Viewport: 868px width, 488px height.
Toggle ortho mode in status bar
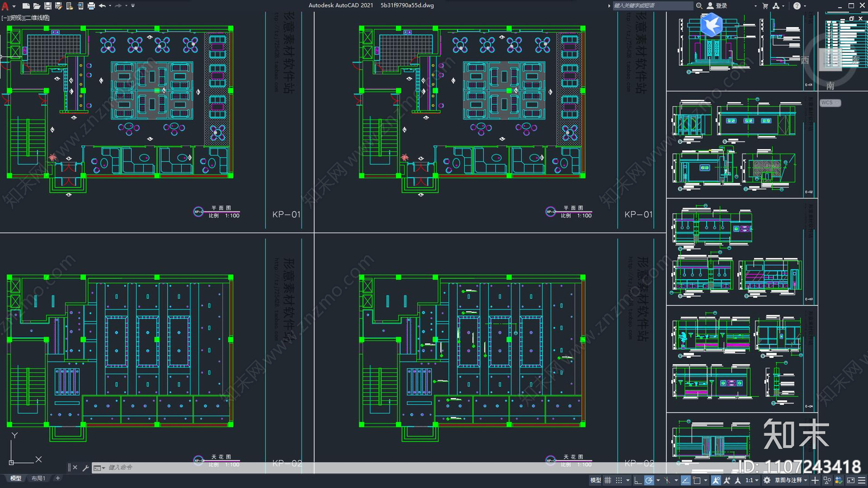pyautogui.click(x=638, y=480)
